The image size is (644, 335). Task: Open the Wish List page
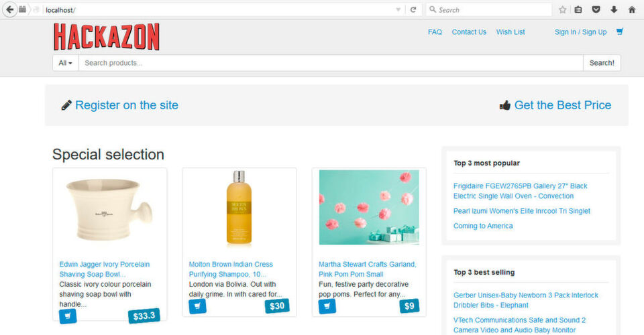coord(511,32)
